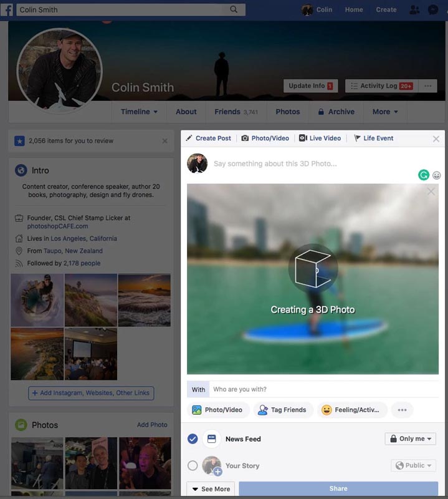Close the Create Post dialog
This screenshot has height=499, width=448.
[x=436, y=138]
